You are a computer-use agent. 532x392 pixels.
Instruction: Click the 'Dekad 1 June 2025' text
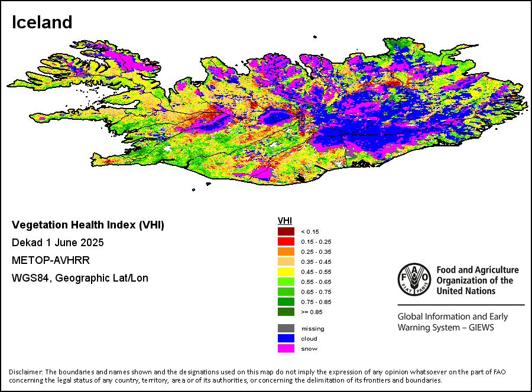[58, 243]
